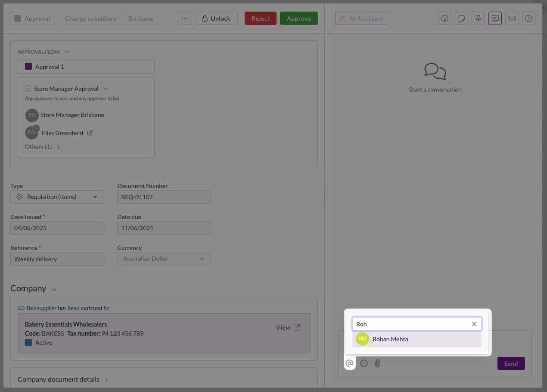Open the email envelope panel icon
The width and height of the screenshot is (547, 392).
[512, 19]
